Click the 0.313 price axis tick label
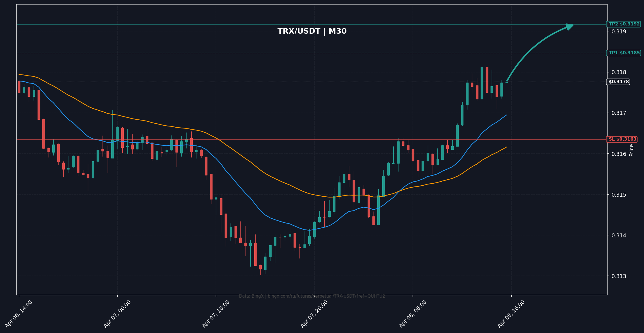Viewport: 644px width, 333px height. 619,276
